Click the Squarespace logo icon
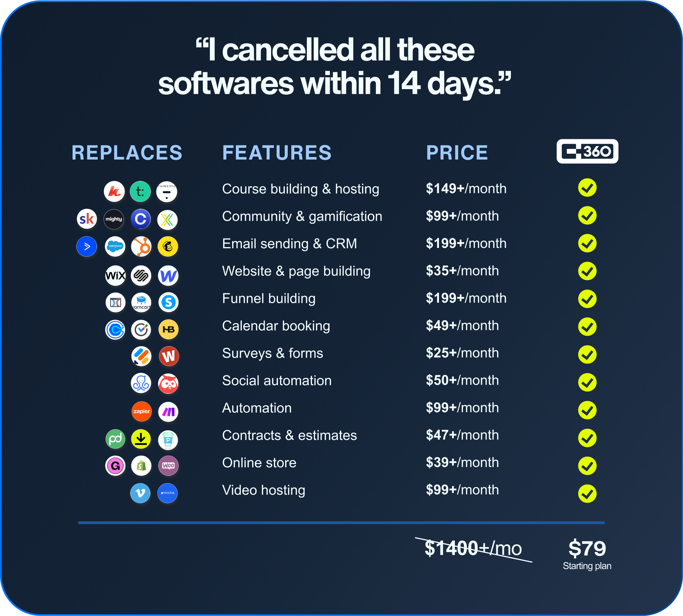Image resolution: width=683 pixels, height=616 pixels. point(141,276)
